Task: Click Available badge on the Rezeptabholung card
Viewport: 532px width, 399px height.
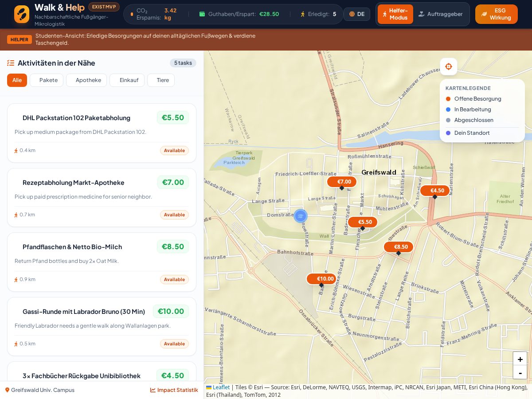Action: pos(174,215)
